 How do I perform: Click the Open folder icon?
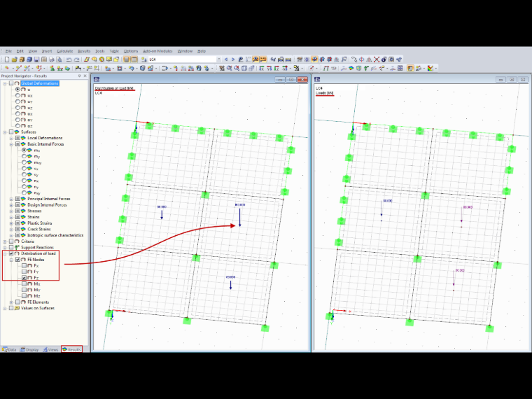(x=14, y=59)
